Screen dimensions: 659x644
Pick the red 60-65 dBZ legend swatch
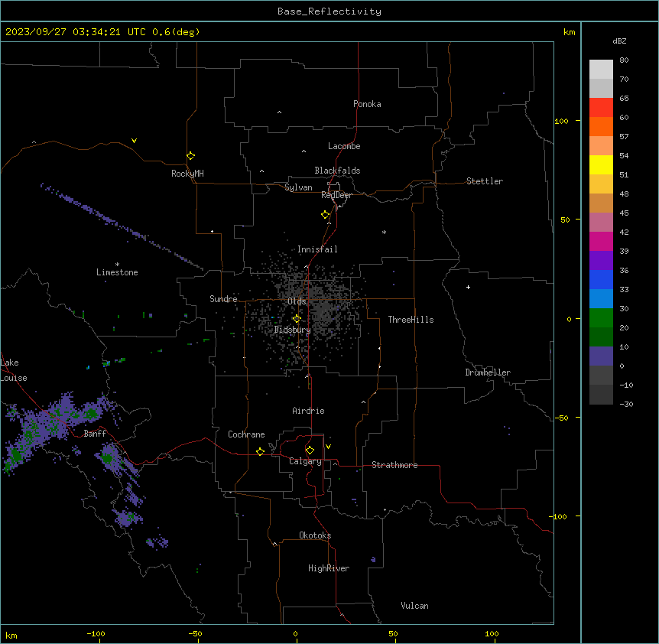pyautogui.click(x=601, y=107)
